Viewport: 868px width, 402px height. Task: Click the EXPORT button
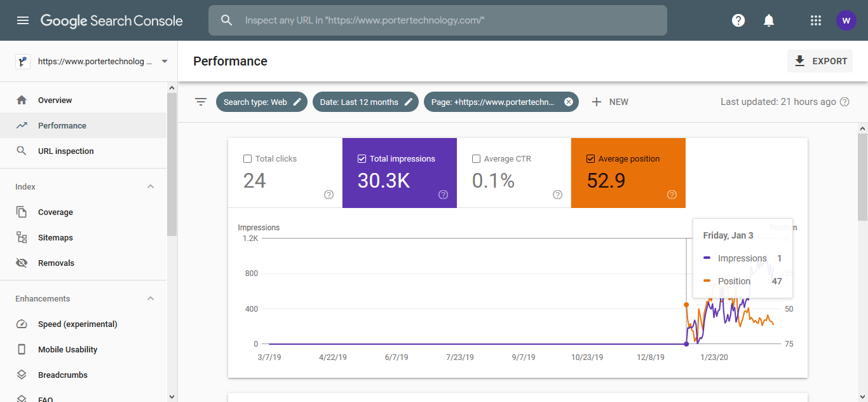click(820, 61)
